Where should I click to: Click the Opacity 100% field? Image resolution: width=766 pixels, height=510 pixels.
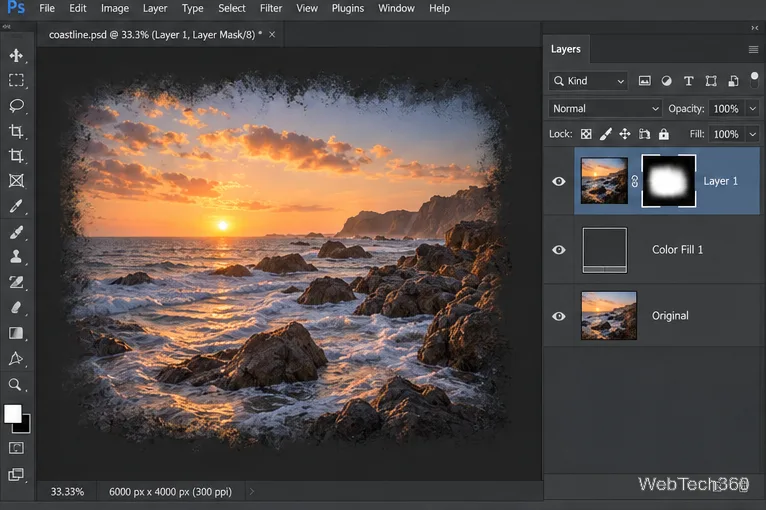[x=726, y=108]
